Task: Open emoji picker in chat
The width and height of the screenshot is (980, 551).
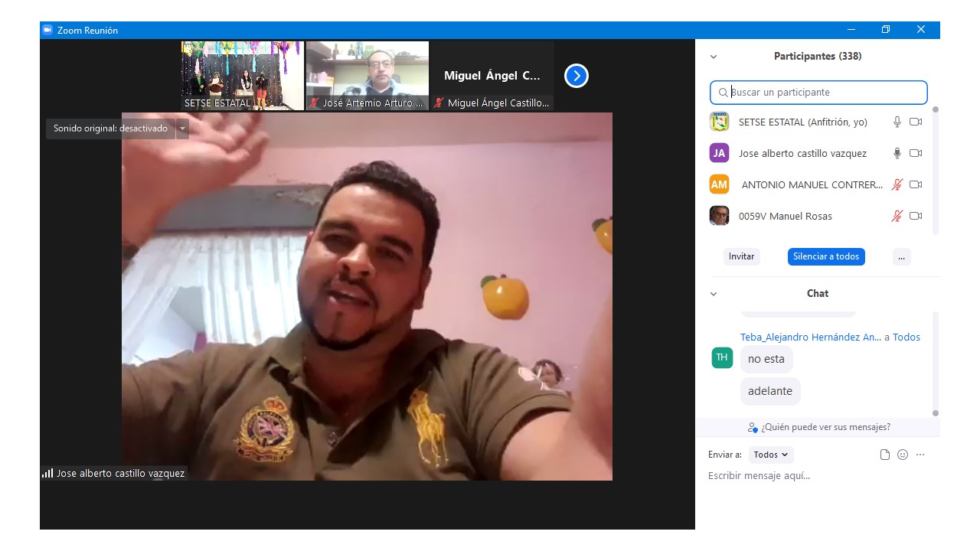Action: tap(903, 455)
